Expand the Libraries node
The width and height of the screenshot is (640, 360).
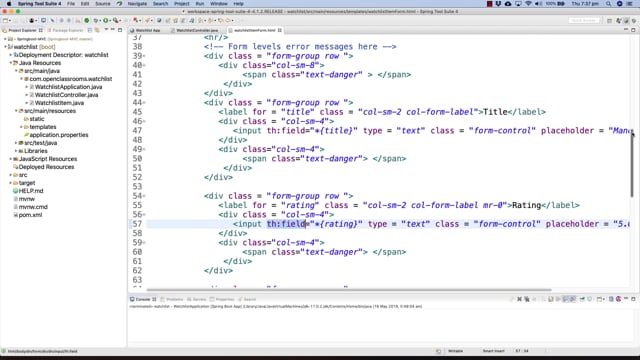16,151
